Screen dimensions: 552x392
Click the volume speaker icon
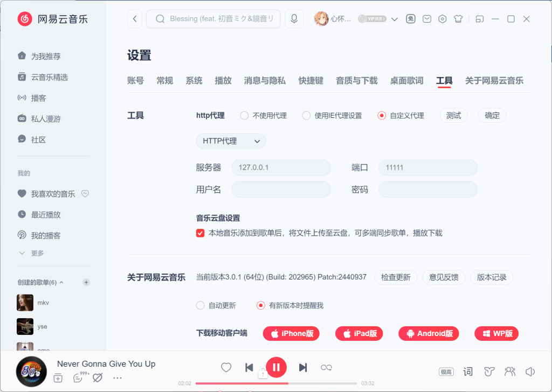tap(530, 371)
